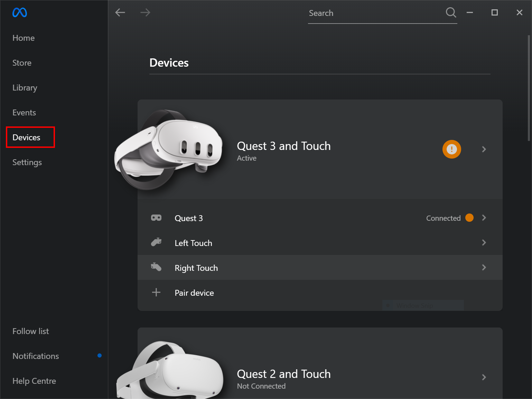
Task: Go back using the left arrow
Action: point(120,13)
